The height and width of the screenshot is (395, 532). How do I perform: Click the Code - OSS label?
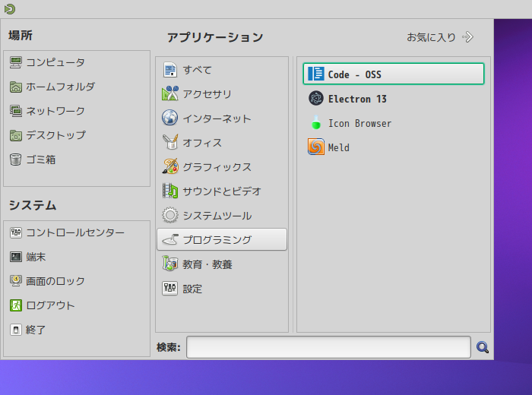pyautogui.click(x=355, y=74)
